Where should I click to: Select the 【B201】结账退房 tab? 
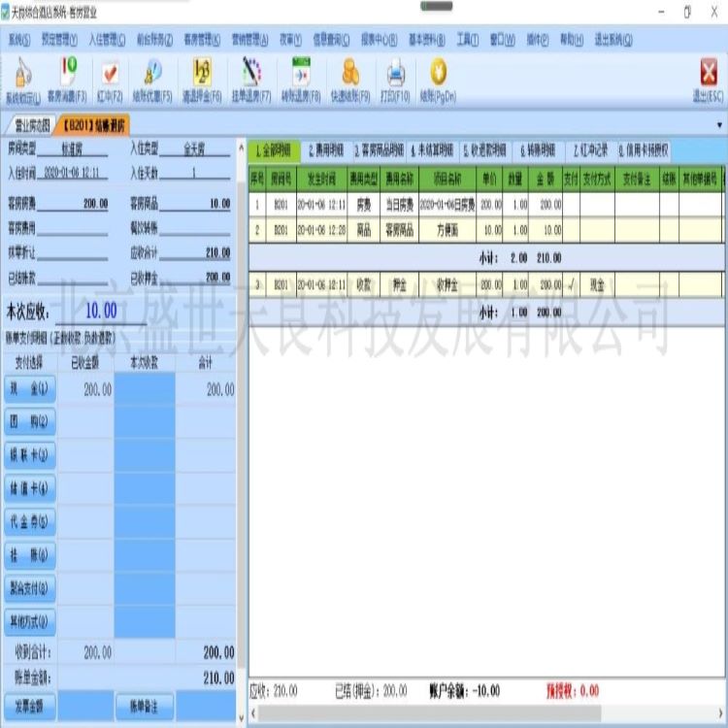pos(93,125)
